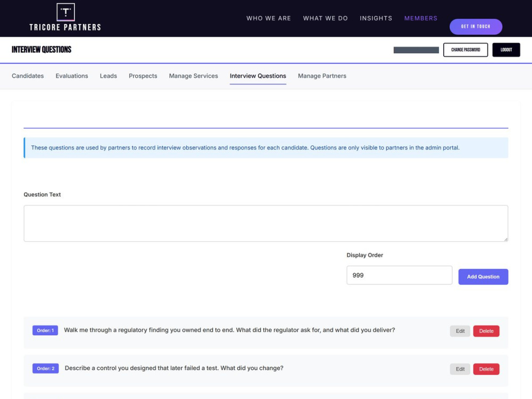532x399 pixels.
Task: Click the blue info notice about partner questions
Action: [265, 147]
